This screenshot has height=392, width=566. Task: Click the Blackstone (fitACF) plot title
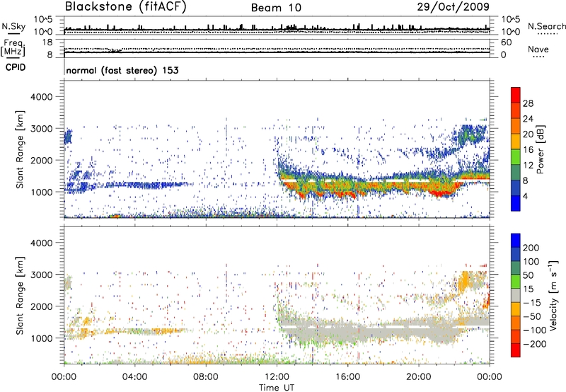pos(125,6)
